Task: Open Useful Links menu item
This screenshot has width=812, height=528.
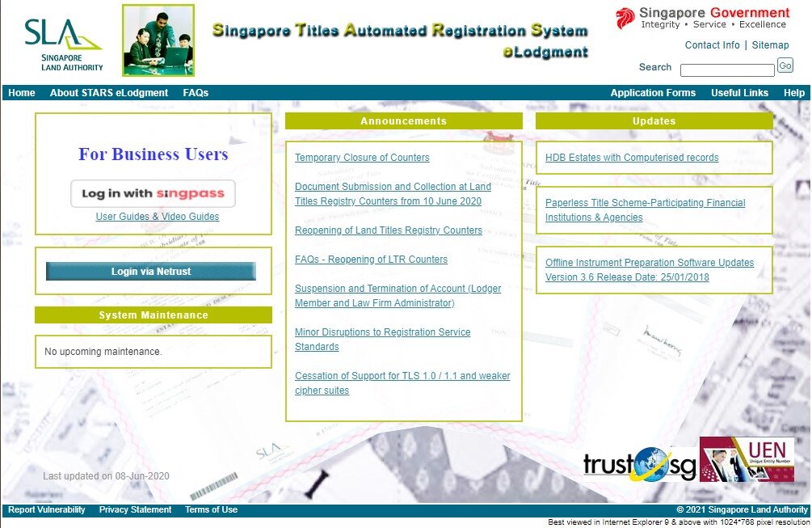Action: [739, 93]
